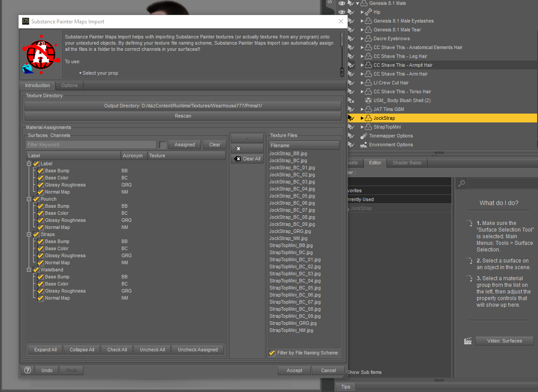Click the help question mark icon

point(27,370)
